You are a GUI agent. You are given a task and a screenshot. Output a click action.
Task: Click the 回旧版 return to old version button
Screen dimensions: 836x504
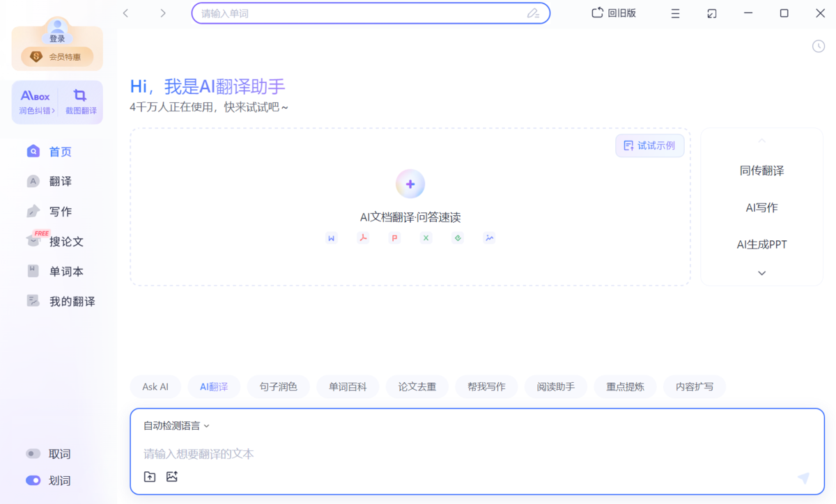pyautogui.click(x=614, y=13)
